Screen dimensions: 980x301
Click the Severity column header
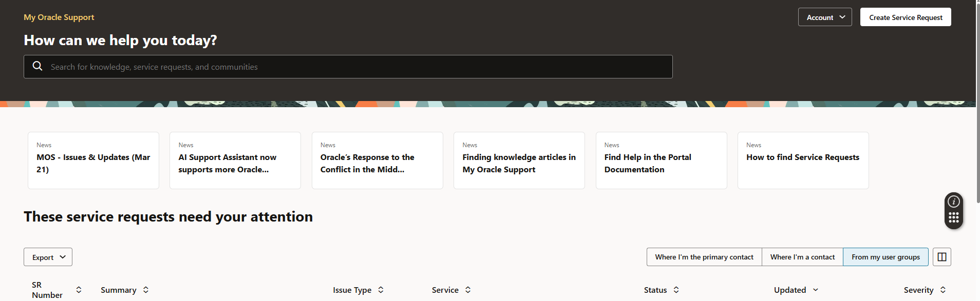point(919,290)
